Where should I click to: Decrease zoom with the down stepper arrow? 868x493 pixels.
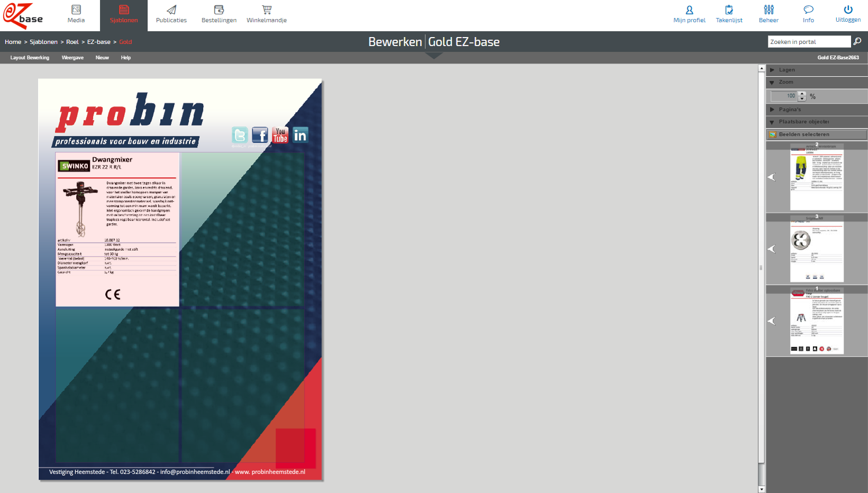click(802, 99)
